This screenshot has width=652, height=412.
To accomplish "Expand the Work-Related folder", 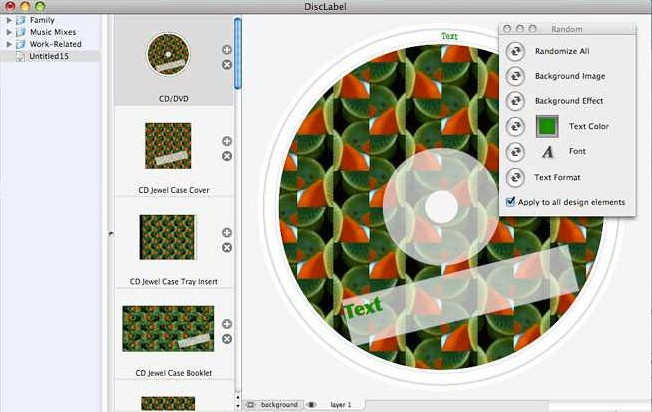I will [x=9, y=44].
